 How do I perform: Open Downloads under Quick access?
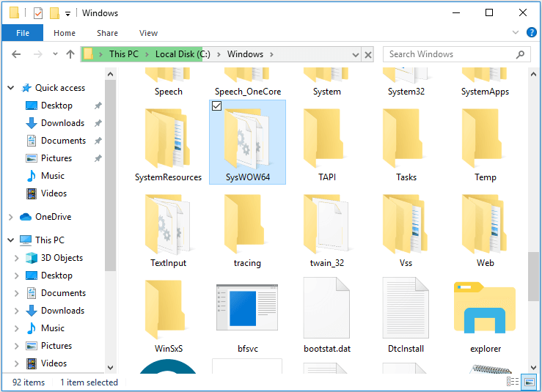[62, 123]
